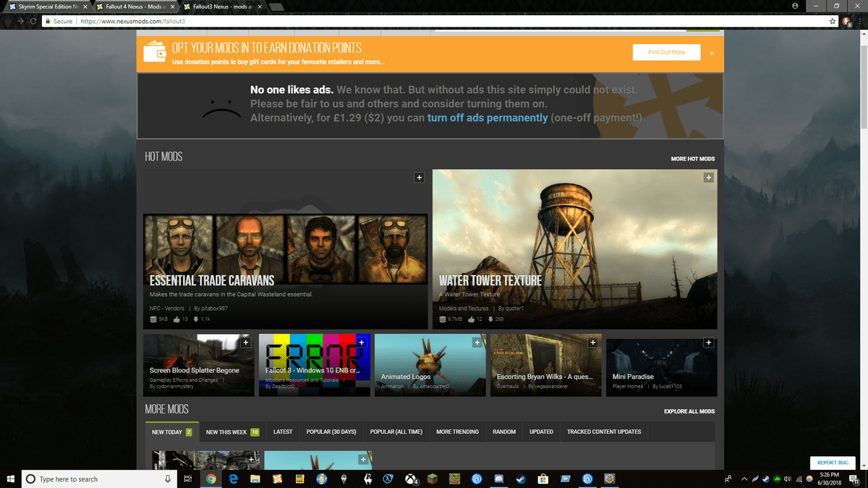This screenshot has width=868, height=488.
Task: Select the Popular (30 Days) tab
Action: (x=331, y=432)
